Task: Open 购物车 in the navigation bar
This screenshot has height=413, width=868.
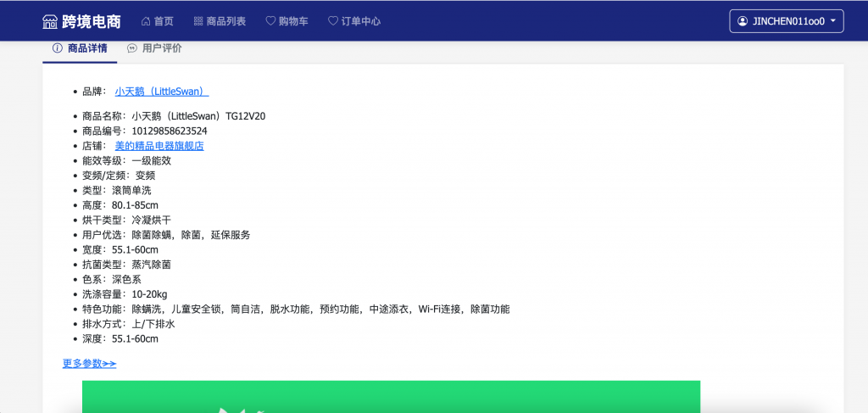Action: 287,21
